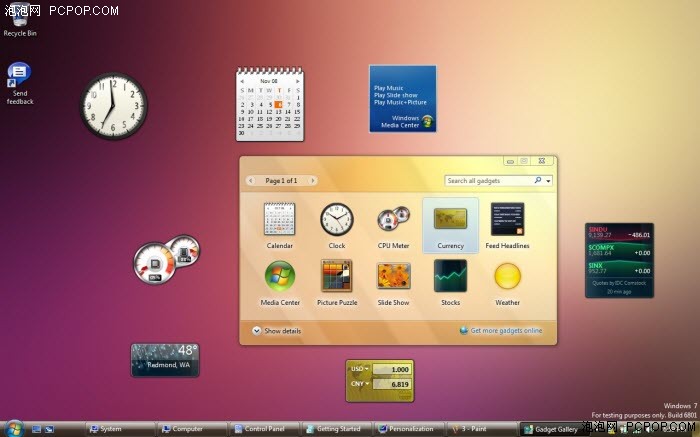
Task: Close the Gadget Gallery window
Action: tap(542, 161)
